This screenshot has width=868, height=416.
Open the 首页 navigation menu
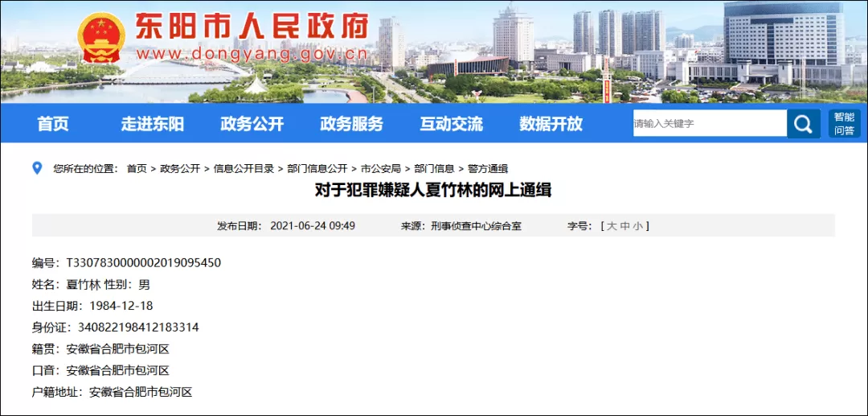pyautogui.click(x=53, y=124)
